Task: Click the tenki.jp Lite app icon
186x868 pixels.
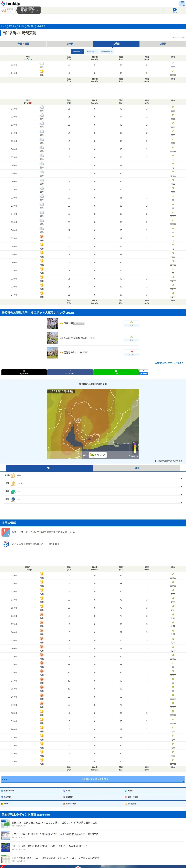Action: coord(6,544)
